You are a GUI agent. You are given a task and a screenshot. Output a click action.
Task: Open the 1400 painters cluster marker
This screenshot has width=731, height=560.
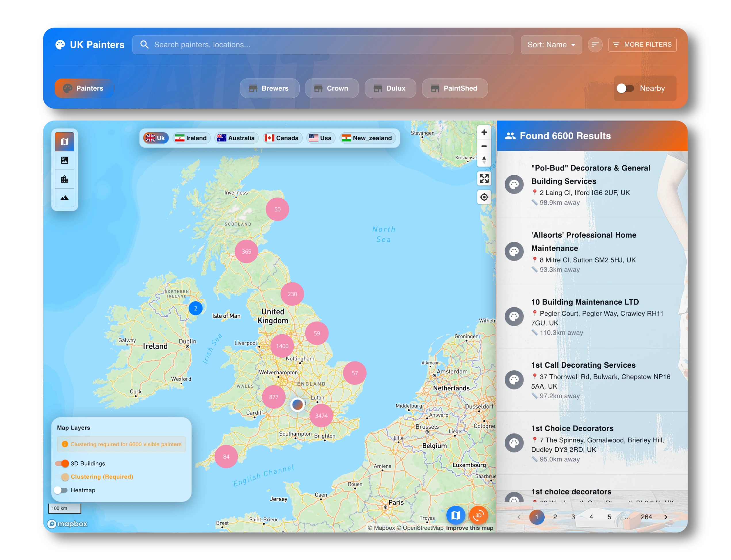[x=282, y=346]
